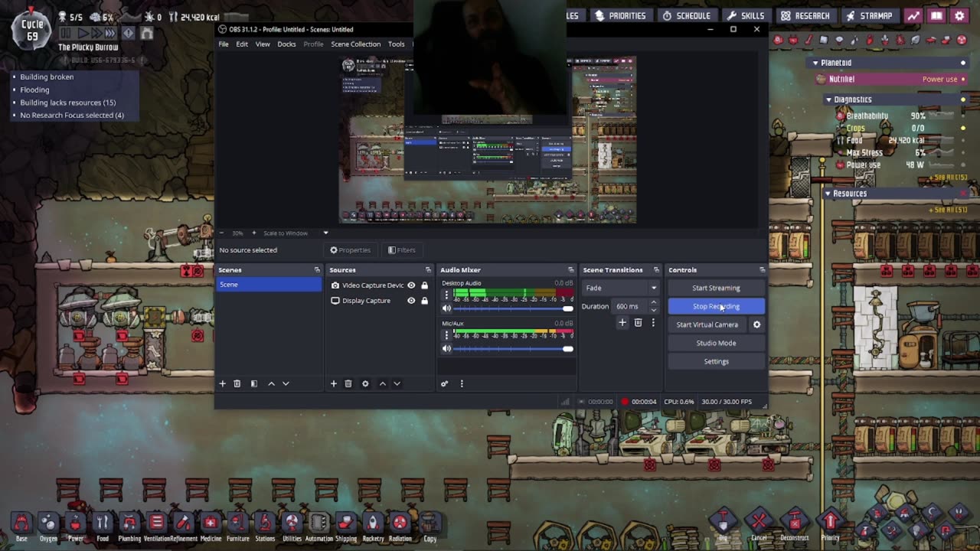Toggle lock on Video Capture Device source
Image resolution: width=980 pixels, height=551 pixels.
[x=424, y=285]
